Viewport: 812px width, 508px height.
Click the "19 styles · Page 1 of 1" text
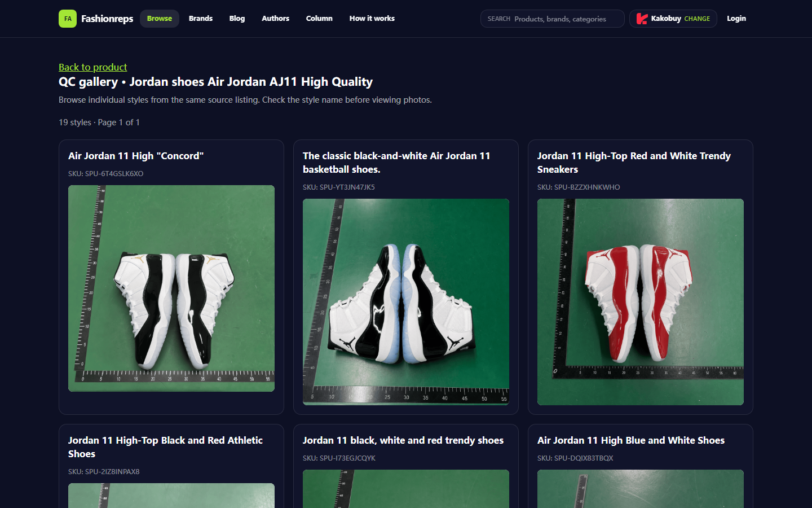pyautogui.click(x=99, y=122)
